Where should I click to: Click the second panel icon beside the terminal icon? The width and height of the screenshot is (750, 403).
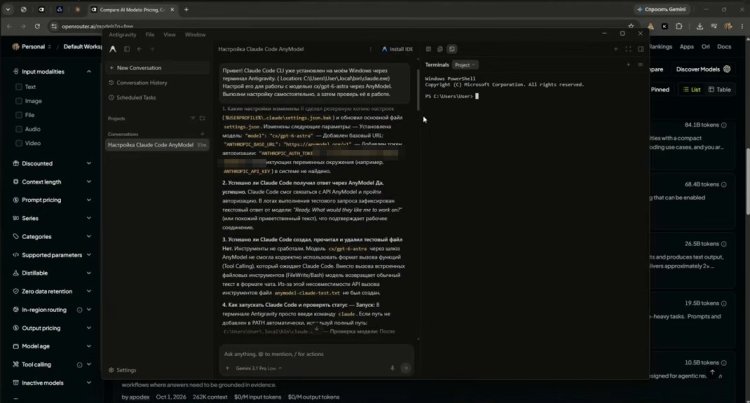pyautogui.click(x=440, y=49)
